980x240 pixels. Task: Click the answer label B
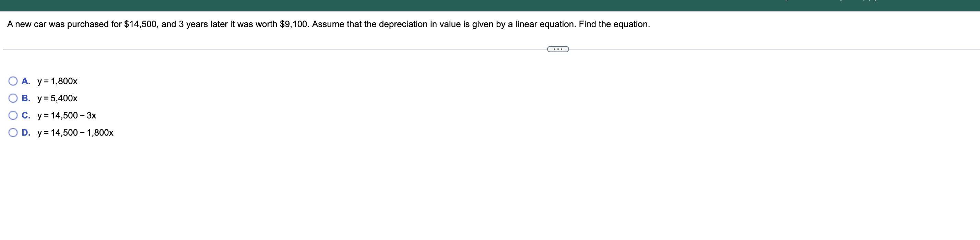tap(26, 98)
